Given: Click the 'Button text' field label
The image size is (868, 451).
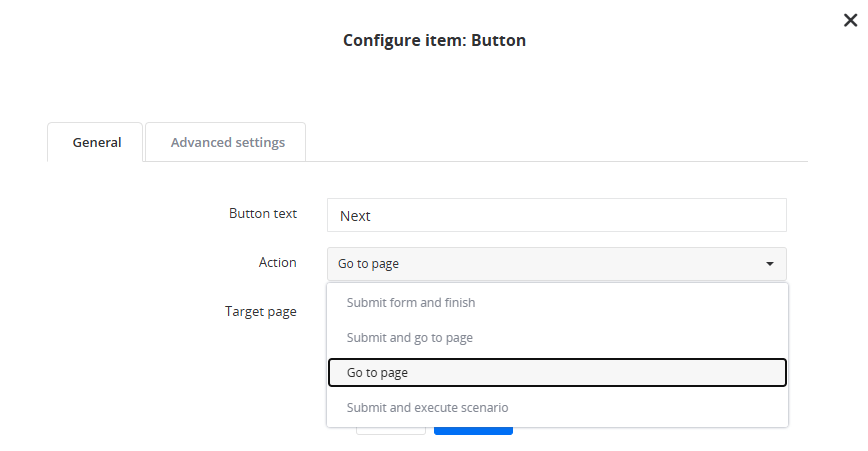Looking at the screenshot, I should click(x=263, y=213).
